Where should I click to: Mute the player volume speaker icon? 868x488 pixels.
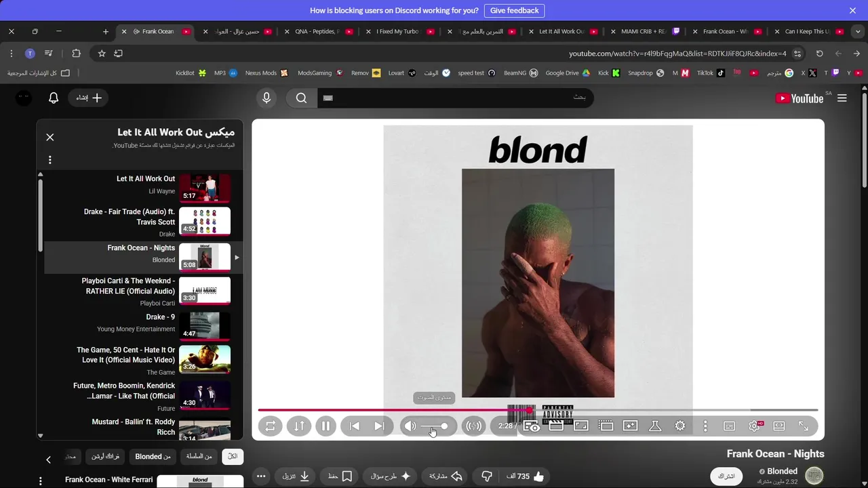click(410, 426)
